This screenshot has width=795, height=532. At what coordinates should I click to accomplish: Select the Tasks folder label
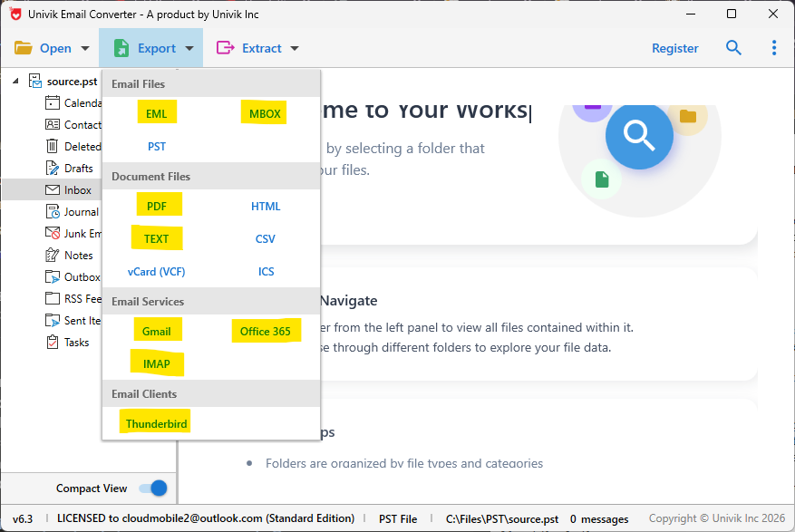click(76, 343)
